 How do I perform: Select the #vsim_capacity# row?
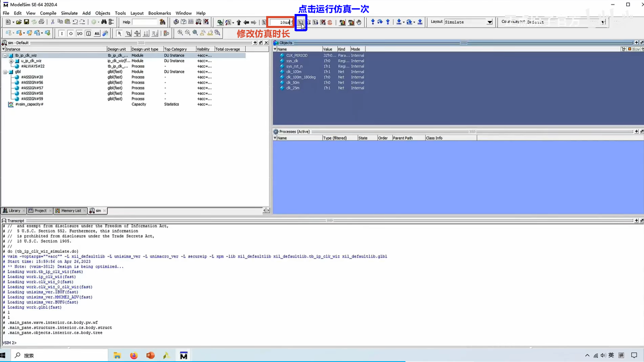click(x=124, y=104)
